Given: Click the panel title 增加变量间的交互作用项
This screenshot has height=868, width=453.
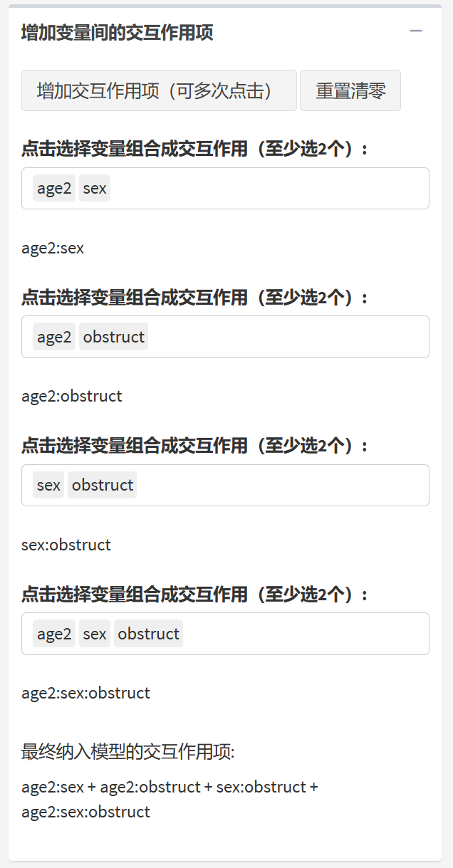Looking at the screenshot, I should tap(118, 33).
